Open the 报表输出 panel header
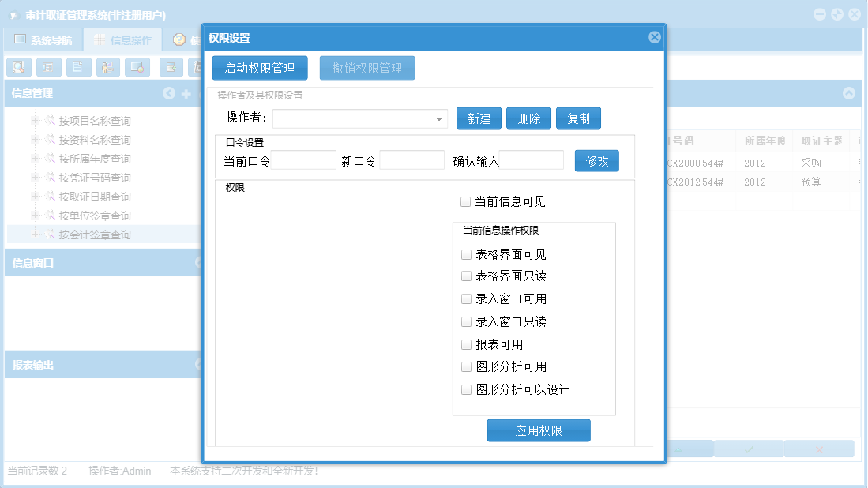 tap(103, 365)
